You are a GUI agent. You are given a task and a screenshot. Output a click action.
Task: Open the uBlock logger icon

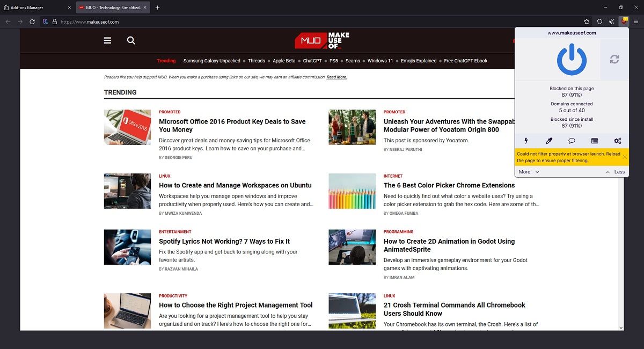[595, 141]
